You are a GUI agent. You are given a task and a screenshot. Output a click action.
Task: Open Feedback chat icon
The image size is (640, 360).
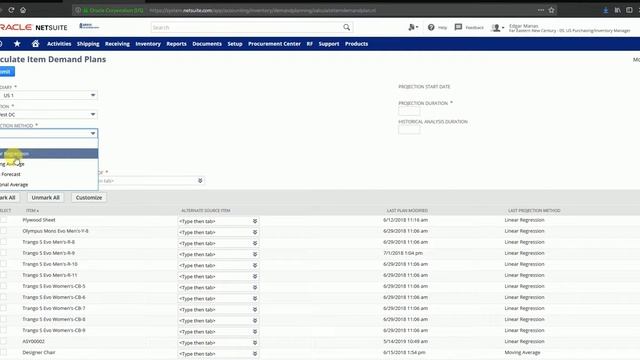(x=458, y=27)
